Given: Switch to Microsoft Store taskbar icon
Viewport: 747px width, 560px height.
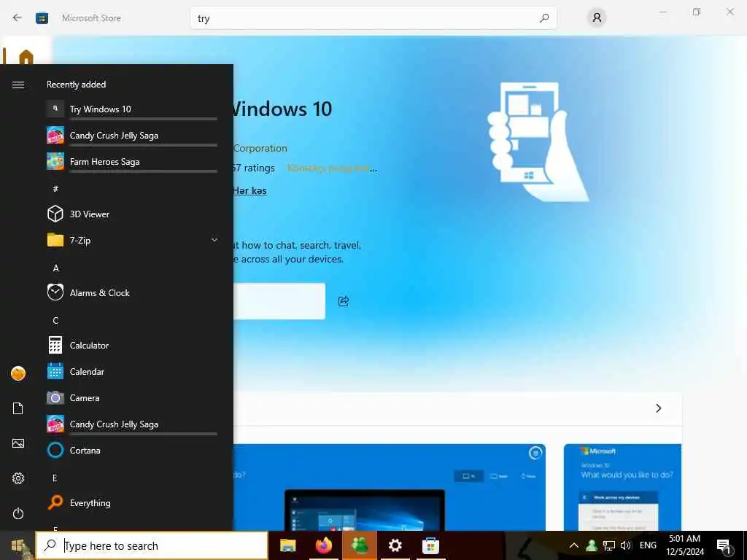Looking at the screenshot, I should coord(430,545).
